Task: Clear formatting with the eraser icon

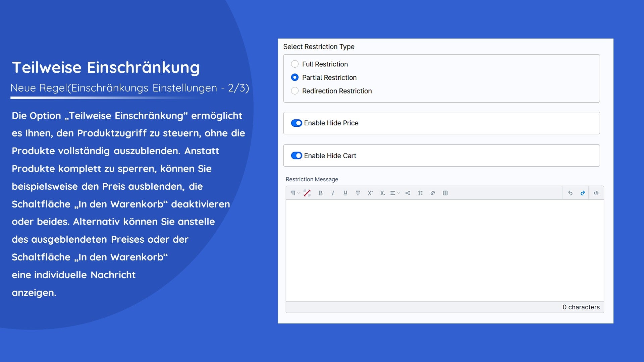Action: tap(307, 193)
